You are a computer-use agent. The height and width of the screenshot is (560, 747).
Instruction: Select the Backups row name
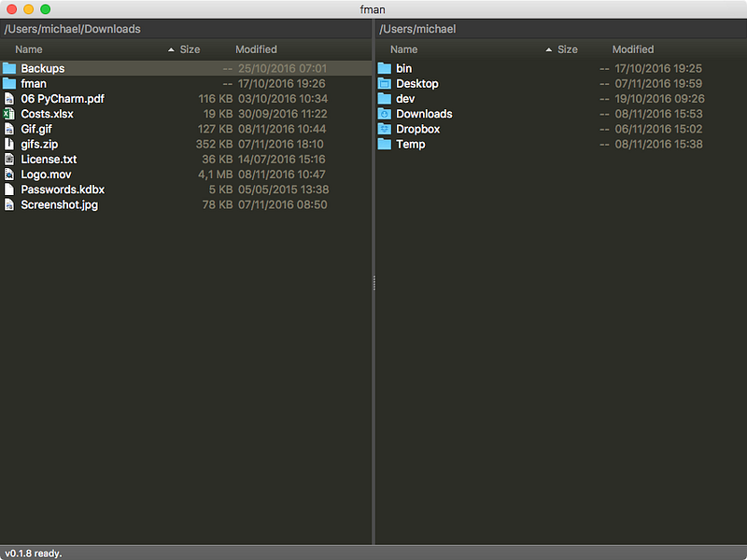click(x=43, y=68)
